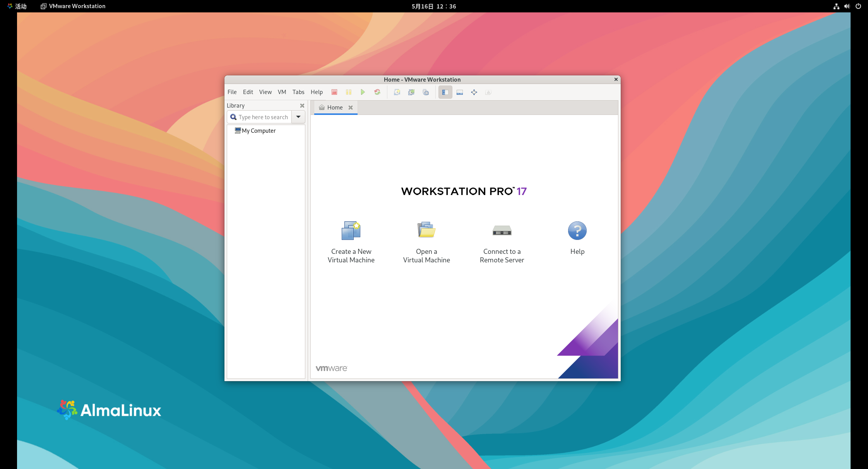
Task: Open the library search filter dropdown
Action: pos(298,117)
